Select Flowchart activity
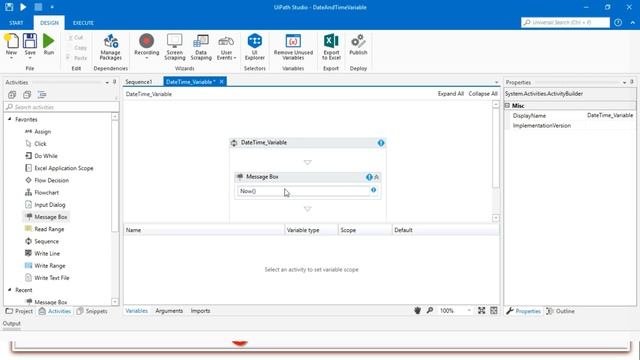640x360 pixels. [x=42, y=193]
